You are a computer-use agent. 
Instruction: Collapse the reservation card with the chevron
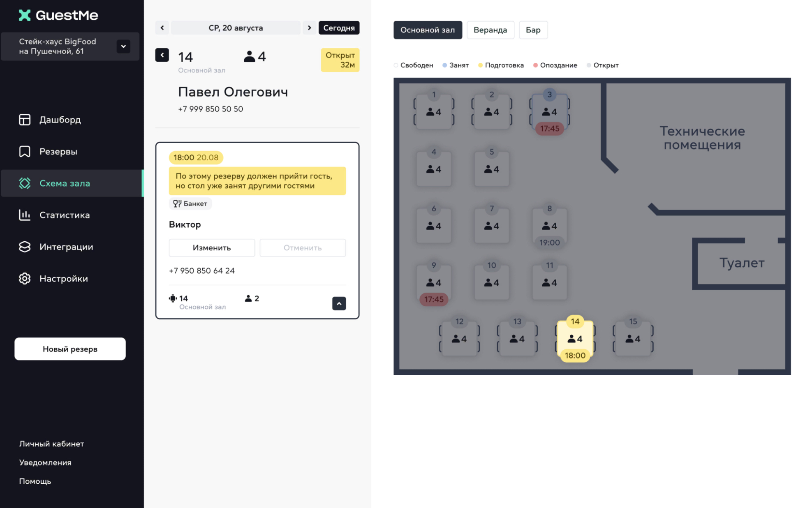pyautogui.click(x=339, y=303)
